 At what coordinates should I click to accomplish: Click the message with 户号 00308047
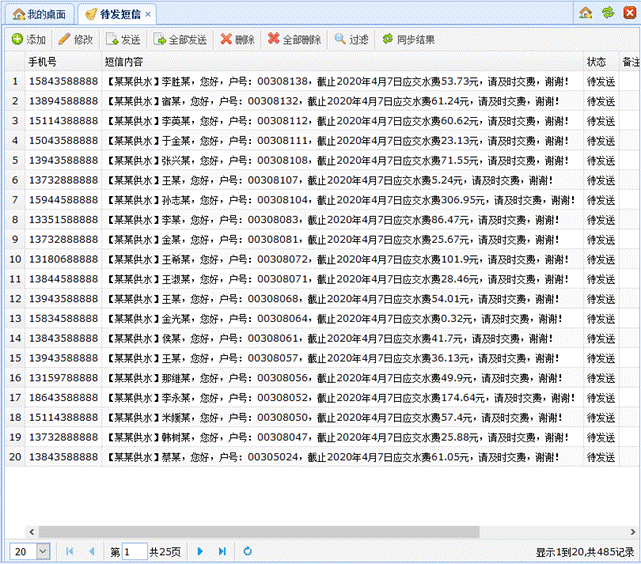(337, 437)
